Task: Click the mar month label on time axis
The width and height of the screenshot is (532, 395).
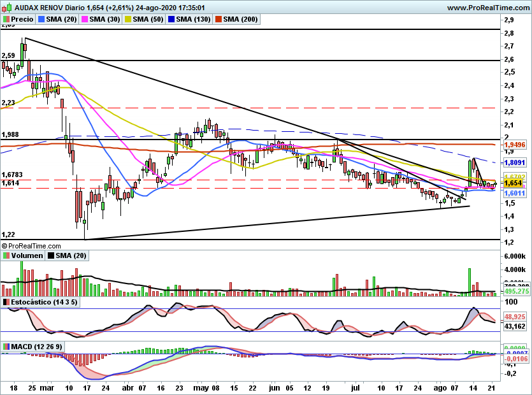Action: pyautogui.click(x=47, y=388)
